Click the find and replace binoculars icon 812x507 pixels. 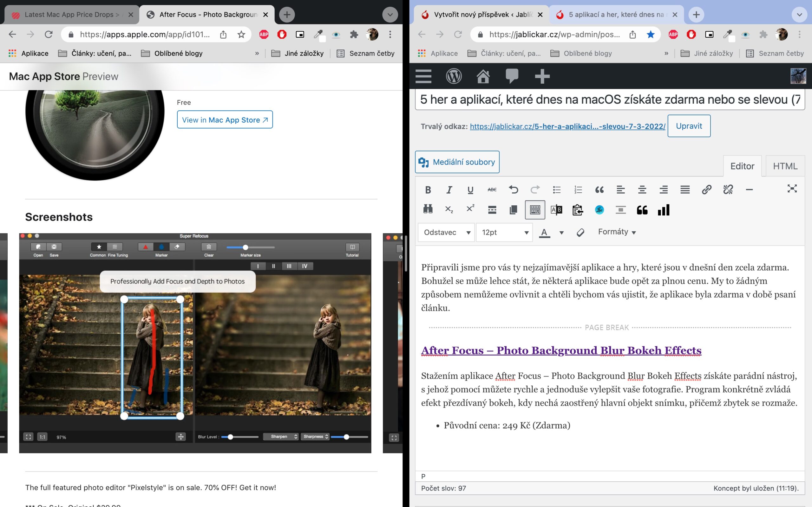click(428, 209)
